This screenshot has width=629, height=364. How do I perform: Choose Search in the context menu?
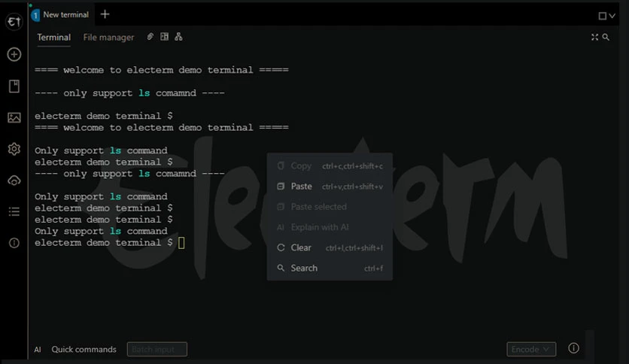[x=330, y=268]
